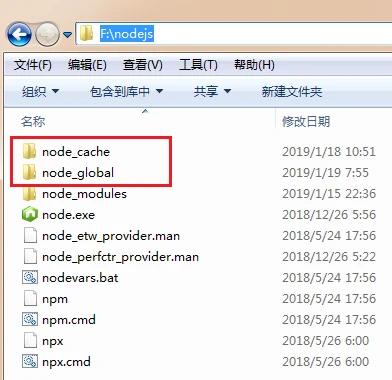Sort by the 修改日期 column header
Screen dimensions: 392x380
click(x=306, y=121)
